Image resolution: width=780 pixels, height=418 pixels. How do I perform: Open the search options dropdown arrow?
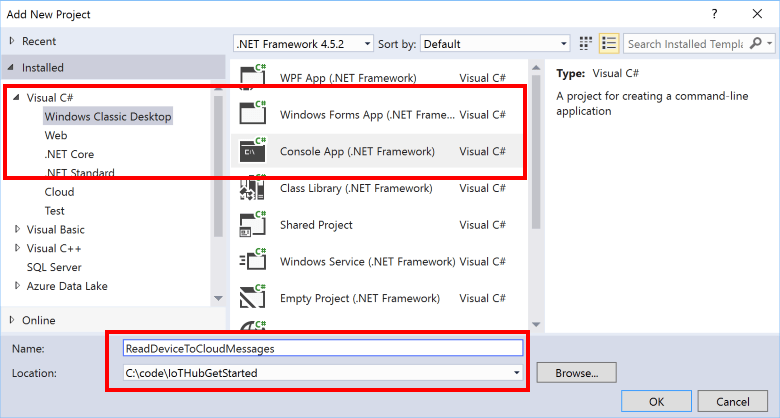pyautogui.click(x=770, y=44)
